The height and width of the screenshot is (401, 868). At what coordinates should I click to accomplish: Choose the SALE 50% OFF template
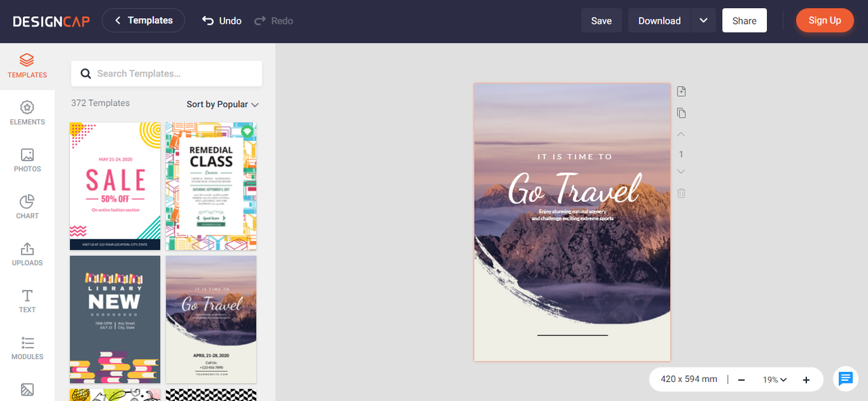(x=115, y=186)
